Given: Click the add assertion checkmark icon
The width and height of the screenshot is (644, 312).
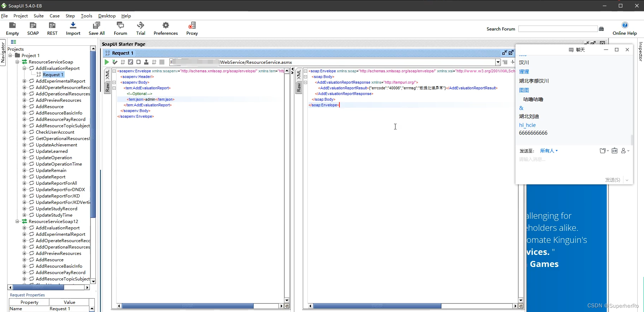Looking at the screenshot, I should click(x=115, y=62).
